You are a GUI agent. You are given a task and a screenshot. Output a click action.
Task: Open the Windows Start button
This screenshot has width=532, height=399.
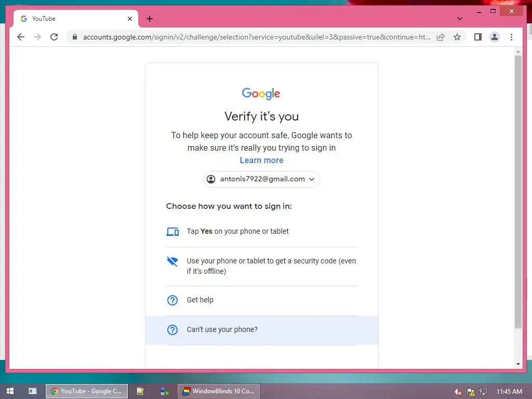[x=10, y=391]
